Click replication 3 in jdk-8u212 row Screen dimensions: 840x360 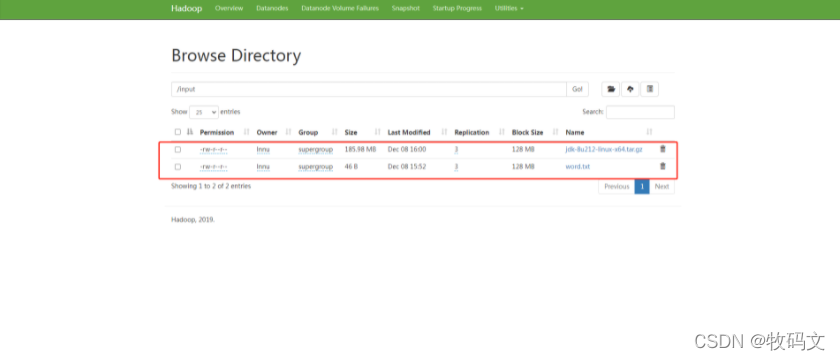click(456, 149)
